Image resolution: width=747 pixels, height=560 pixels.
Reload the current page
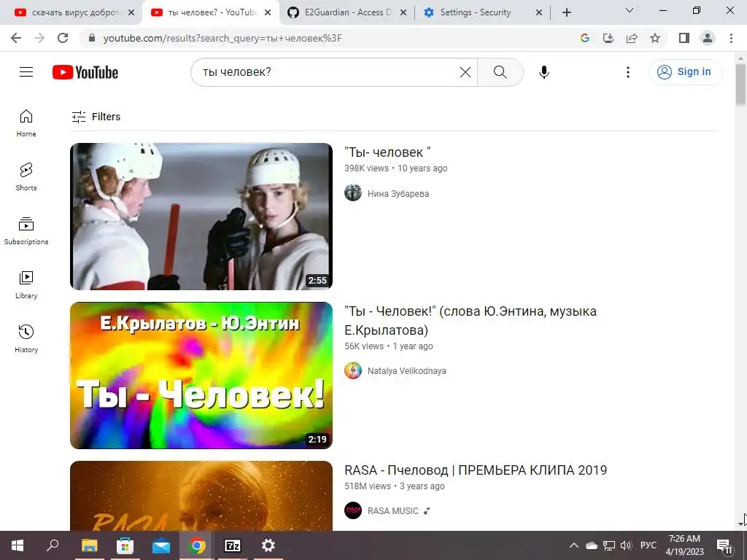63,38
